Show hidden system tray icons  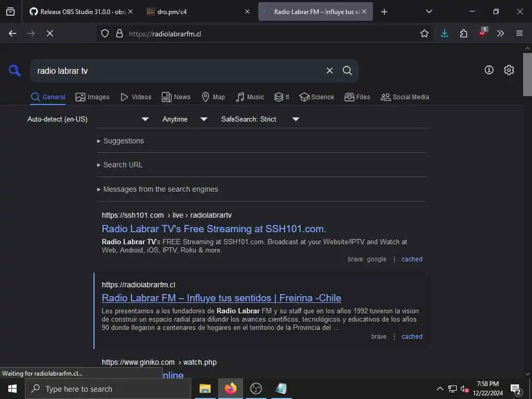(440, 389)
